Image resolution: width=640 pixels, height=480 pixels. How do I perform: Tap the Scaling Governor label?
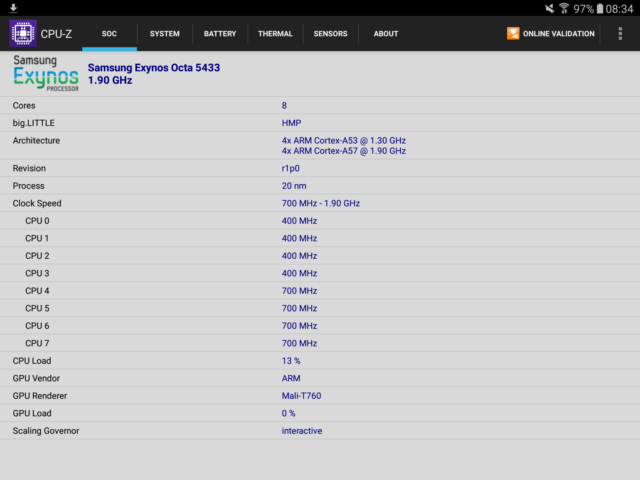(x=46, y=431)
